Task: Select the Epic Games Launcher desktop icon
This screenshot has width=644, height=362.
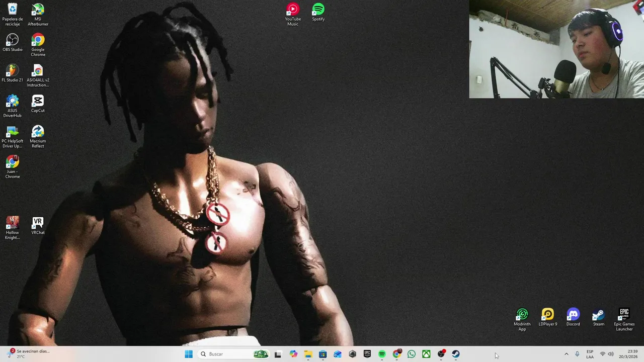Action: coord(624,320)
